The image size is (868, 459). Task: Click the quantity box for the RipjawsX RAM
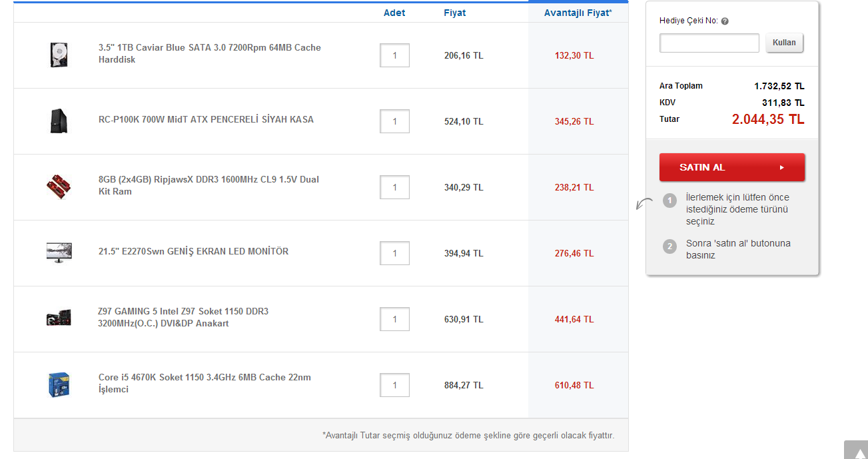pos(394,187)
